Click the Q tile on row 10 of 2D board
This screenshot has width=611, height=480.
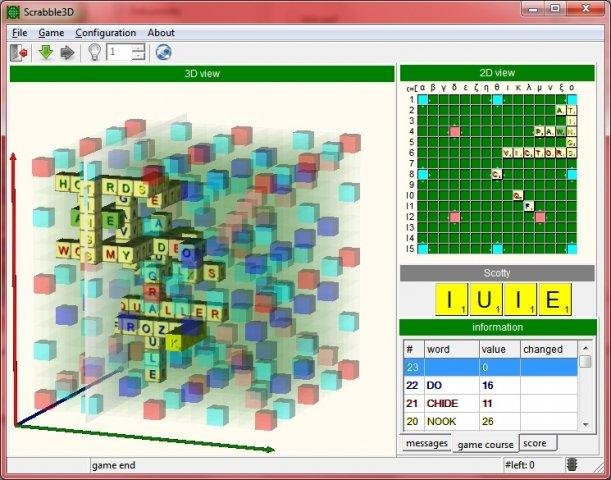click(518, 196)
